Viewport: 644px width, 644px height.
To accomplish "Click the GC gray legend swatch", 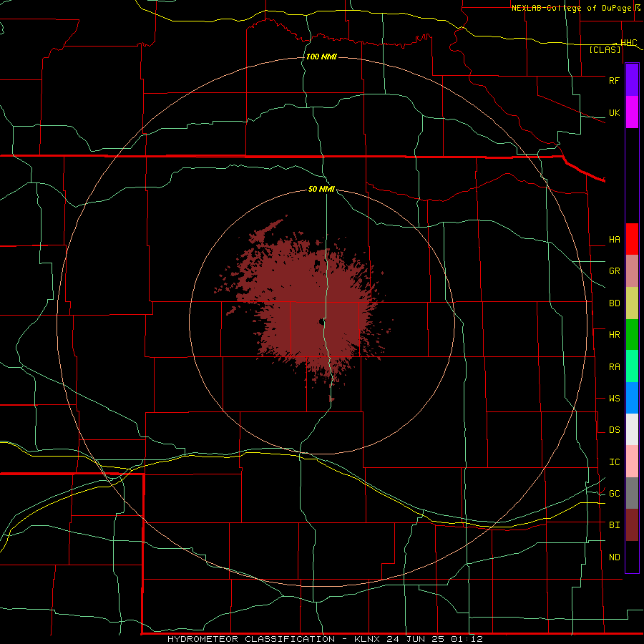I will 632,493.
